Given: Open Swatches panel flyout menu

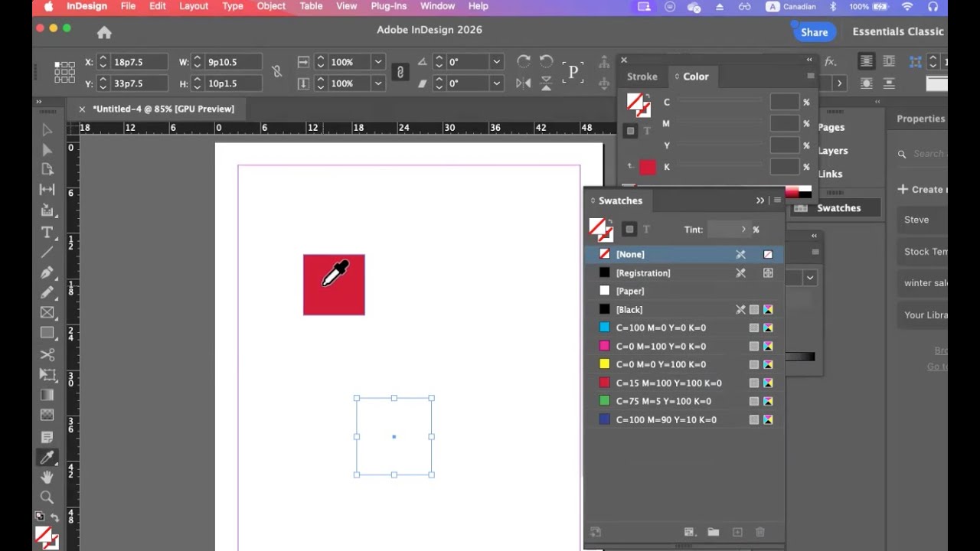Looking at the screenshot, I should tap(777, 201).
